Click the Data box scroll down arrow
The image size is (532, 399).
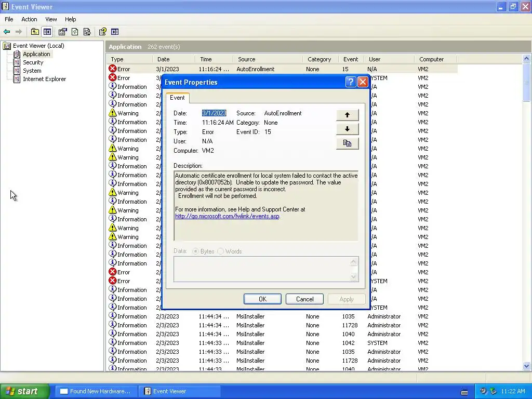coord(353,277)
